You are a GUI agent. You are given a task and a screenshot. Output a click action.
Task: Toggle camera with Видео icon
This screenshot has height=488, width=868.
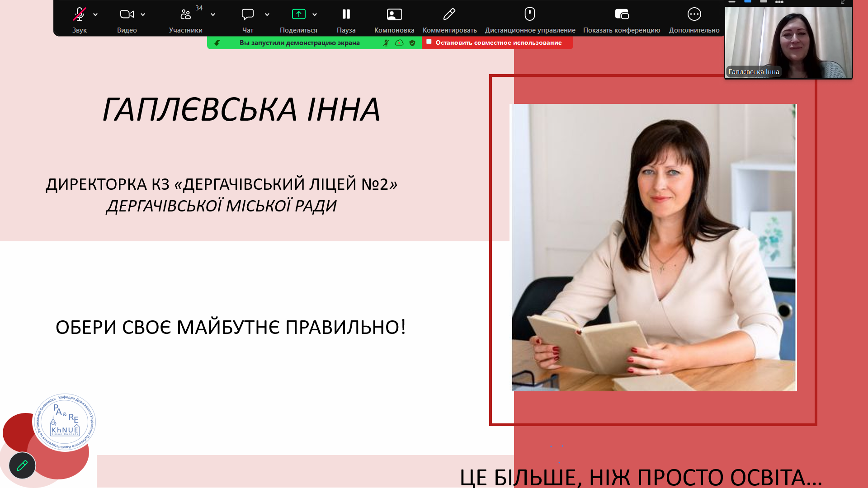point(127,14)
